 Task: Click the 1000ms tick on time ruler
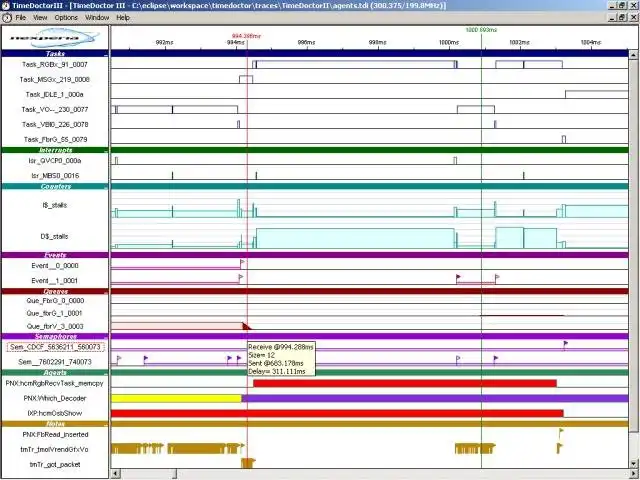449,42
